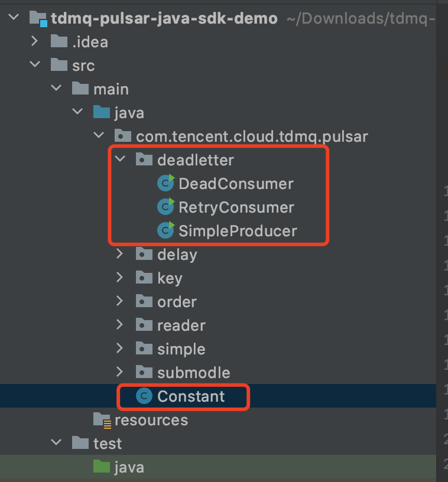
Task: Click the Constant class icon
Action: tap(144, 396)
